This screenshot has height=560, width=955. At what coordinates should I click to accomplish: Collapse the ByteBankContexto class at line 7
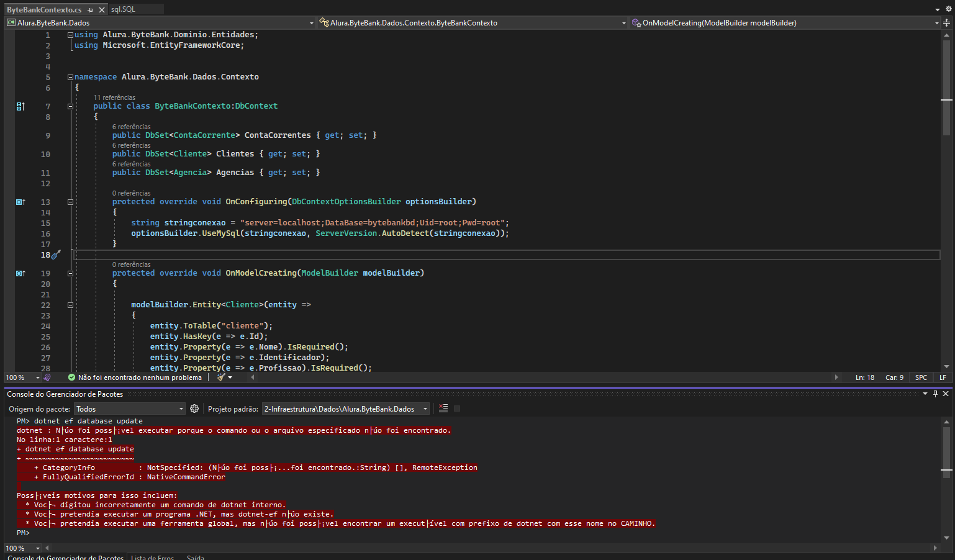pos(70,106)
